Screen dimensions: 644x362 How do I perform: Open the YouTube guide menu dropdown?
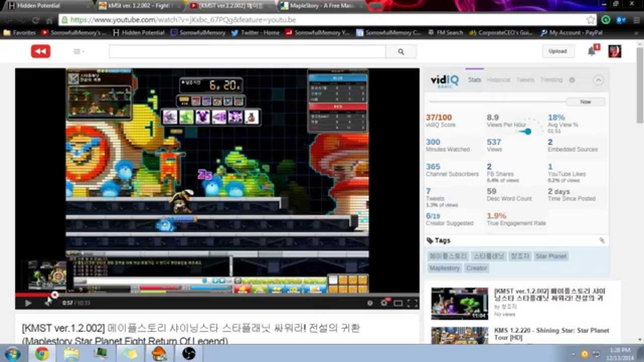tap(78, 51)
